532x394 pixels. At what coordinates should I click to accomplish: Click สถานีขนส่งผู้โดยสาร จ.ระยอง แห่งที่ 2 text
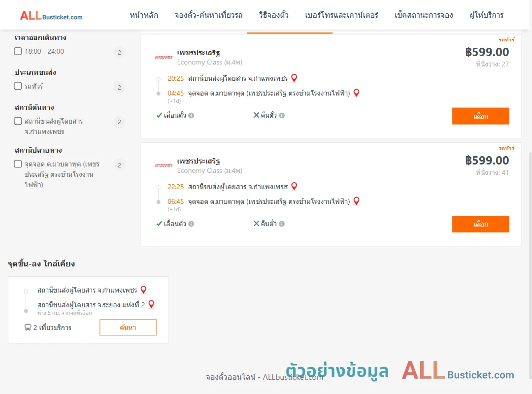pos(91,305)
